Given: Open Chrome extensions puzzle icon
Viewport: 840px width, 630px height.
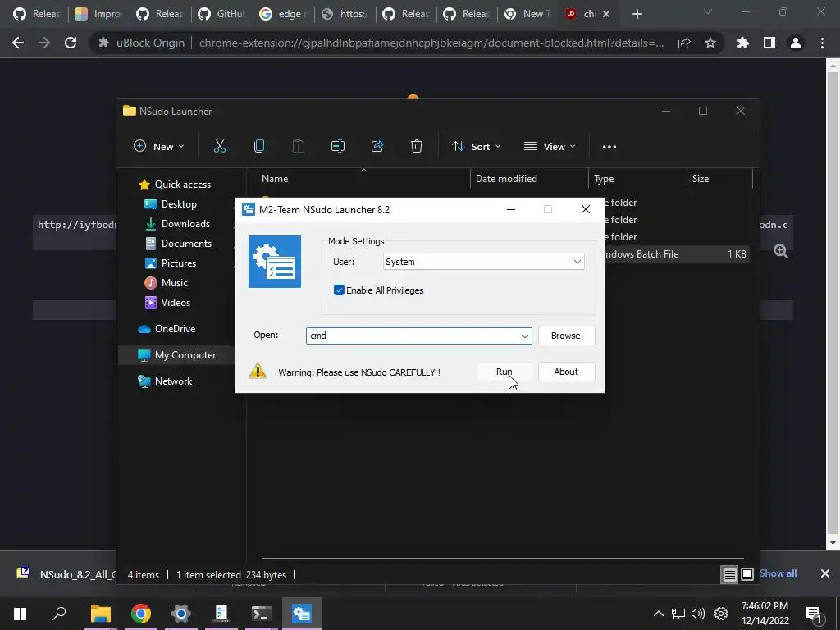Looking at the screenshot, I should coord(743,43).
